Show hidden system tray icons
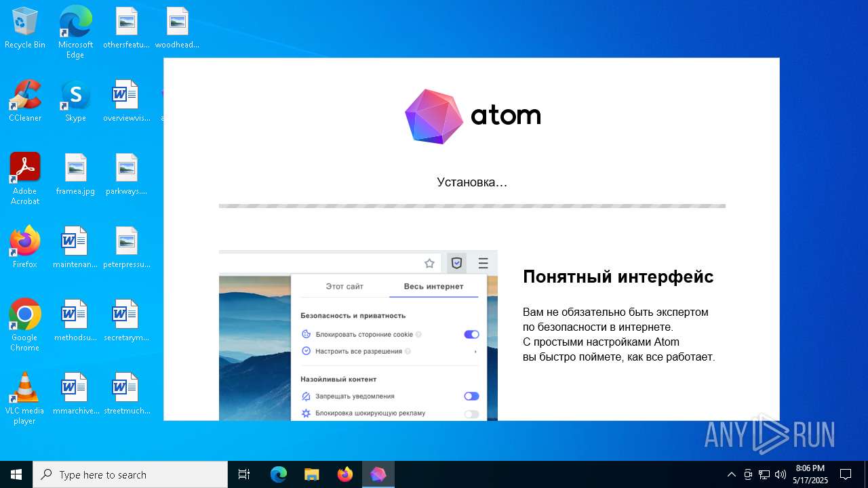The image size is (868, 488). pos(732,474)
